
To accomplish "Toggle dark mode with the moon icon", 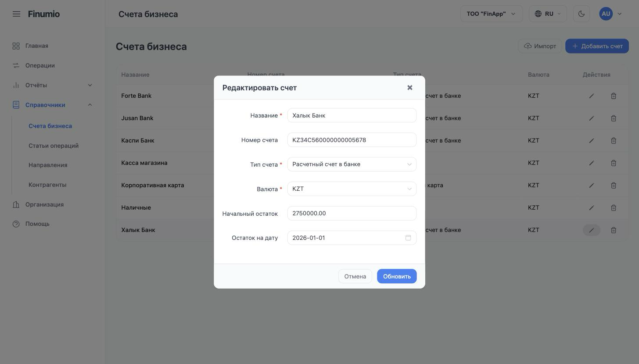I will 582,14.
